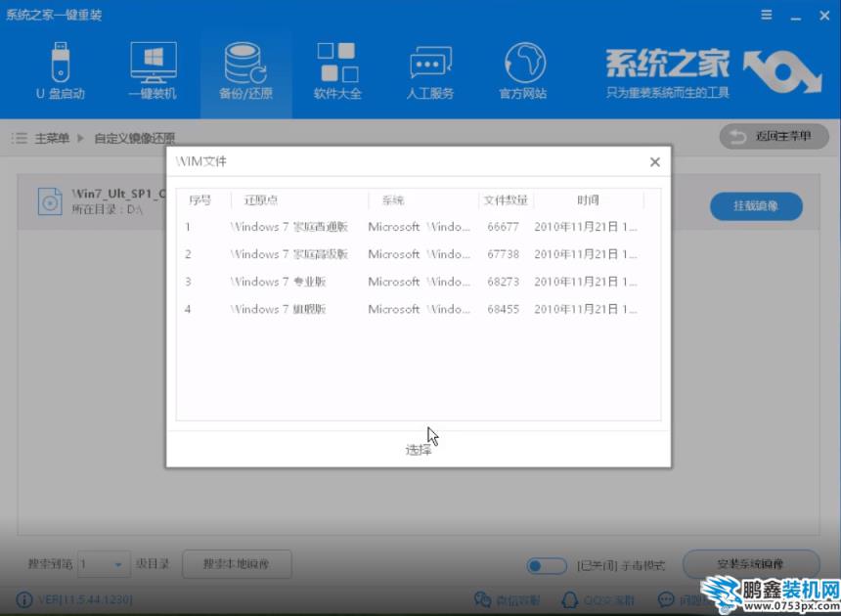Screen dimensions: 841x616
Task: Click file count 68455 cell
Action: pos(503,309)
